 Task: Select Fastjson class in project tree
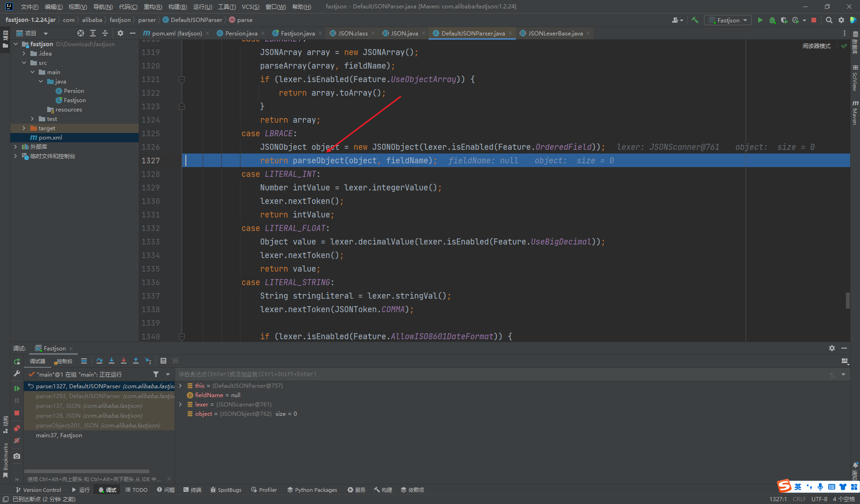tap(75, 100)
